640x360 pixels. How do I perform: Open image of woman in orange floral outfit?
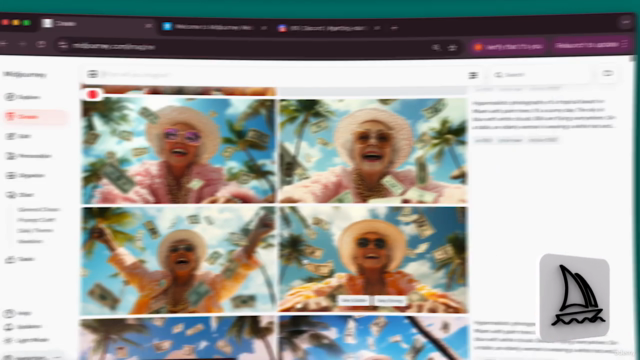(373, 260)
